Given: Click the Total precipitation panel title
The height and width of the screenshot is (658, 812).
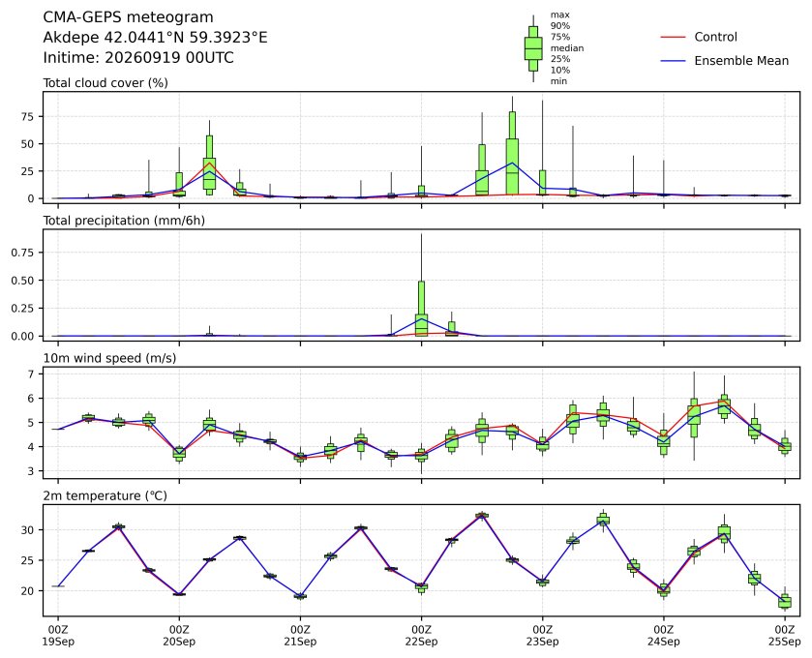Looking at the screenshot, I should (124, 221).
